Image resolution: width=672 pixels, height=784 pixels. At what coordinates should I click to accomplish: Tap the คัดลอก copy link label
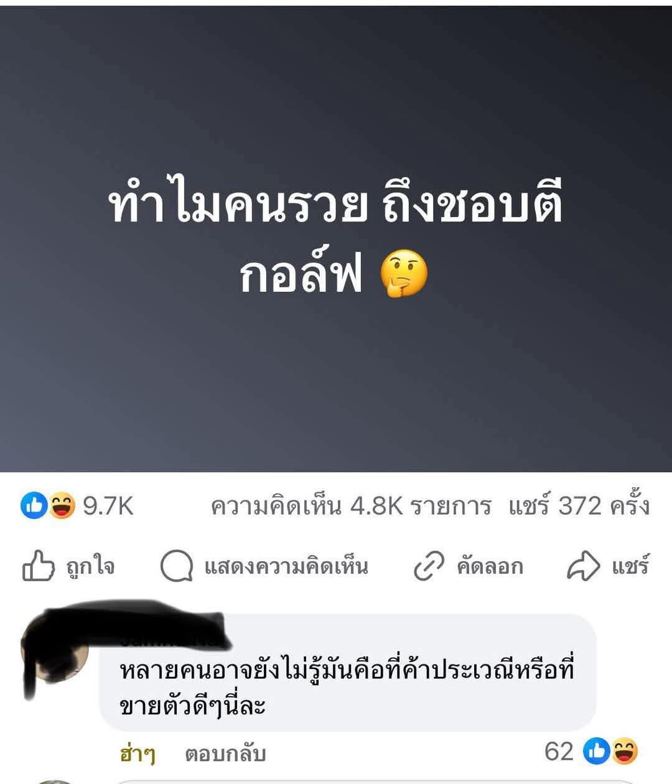(490, 566)
